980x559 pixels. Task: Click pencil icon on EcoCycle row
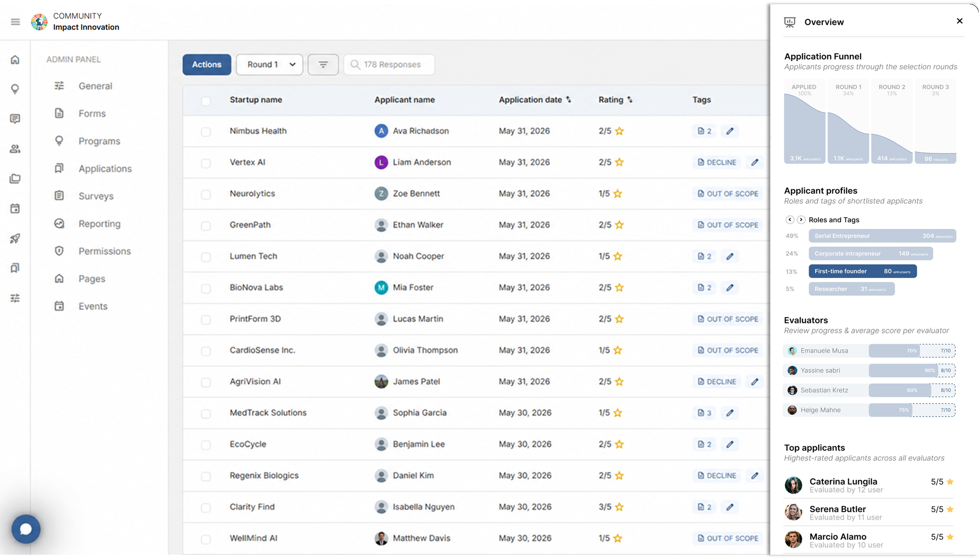[730, 444]
